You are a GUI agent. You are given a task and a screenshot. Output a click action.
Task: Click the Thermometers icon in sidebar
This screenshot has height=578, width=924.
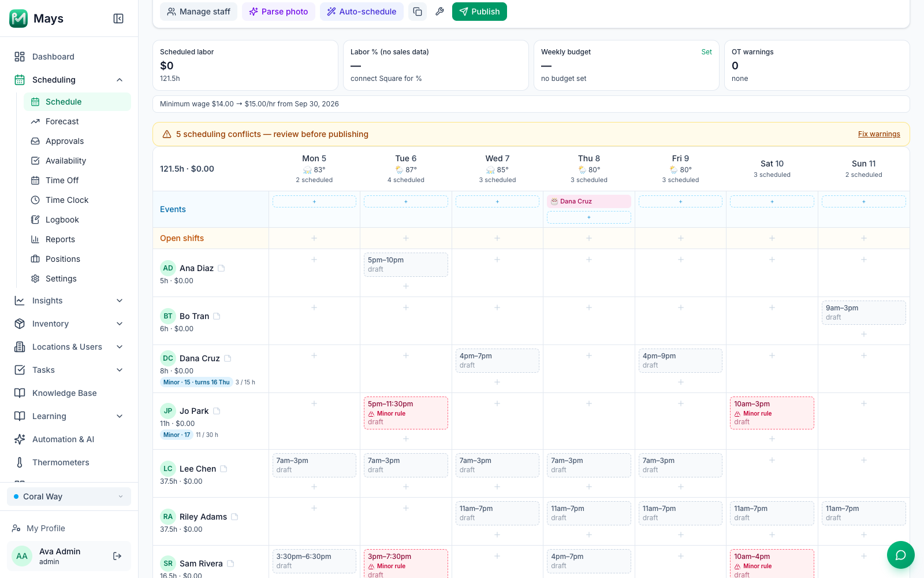click(20, 462)
